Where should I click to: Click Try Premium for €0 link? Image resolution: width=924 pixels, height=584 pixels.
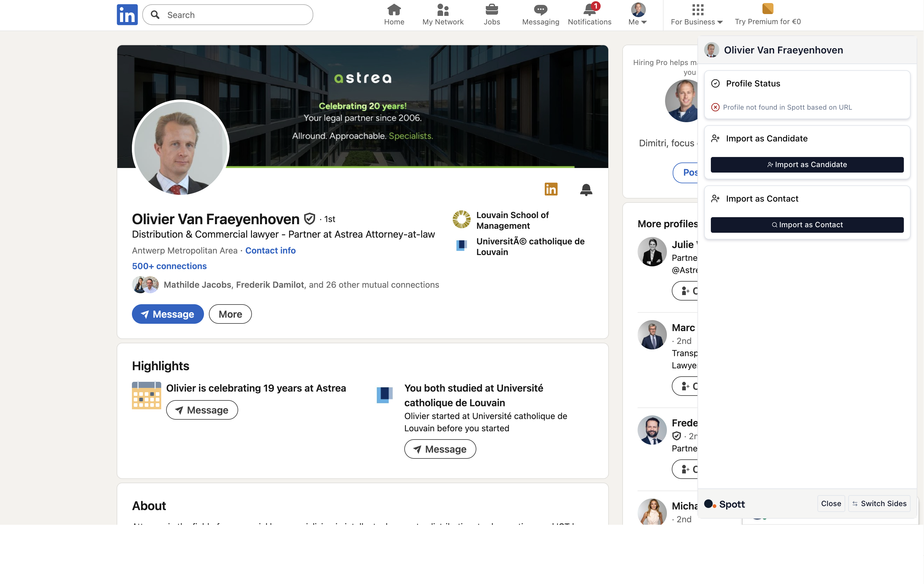click(768, 21)
